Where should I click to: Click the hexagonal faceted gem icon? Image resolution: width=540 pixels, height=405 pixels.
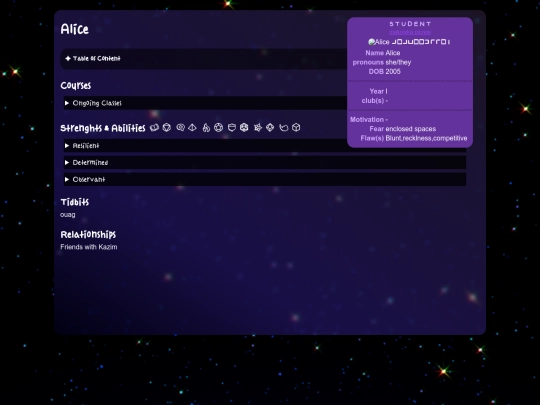(x=244, y=128)
